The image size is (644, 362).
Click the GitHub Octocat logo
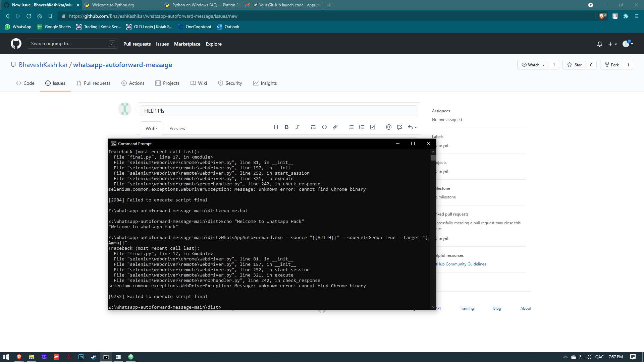click(x=16, y=44)
